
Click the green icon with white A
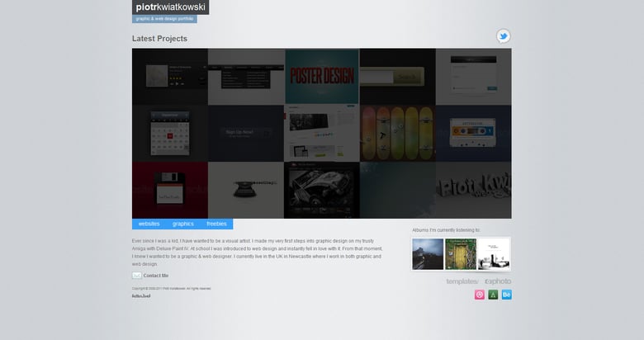493,295
